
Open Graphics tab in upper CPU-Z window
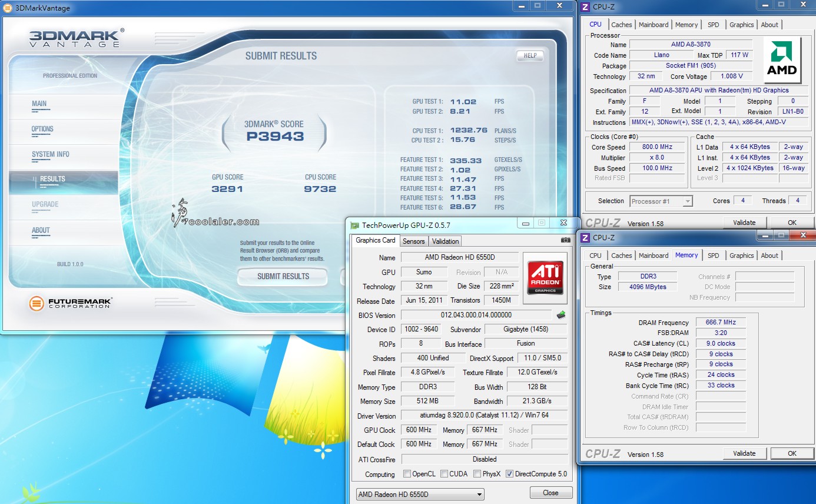[742, 25]
